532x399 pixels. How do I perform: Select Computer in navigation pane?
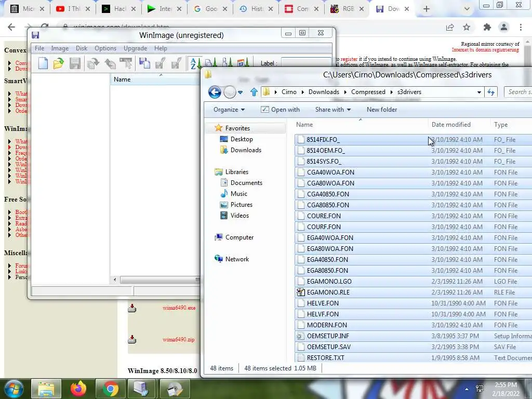coord(239,237)
